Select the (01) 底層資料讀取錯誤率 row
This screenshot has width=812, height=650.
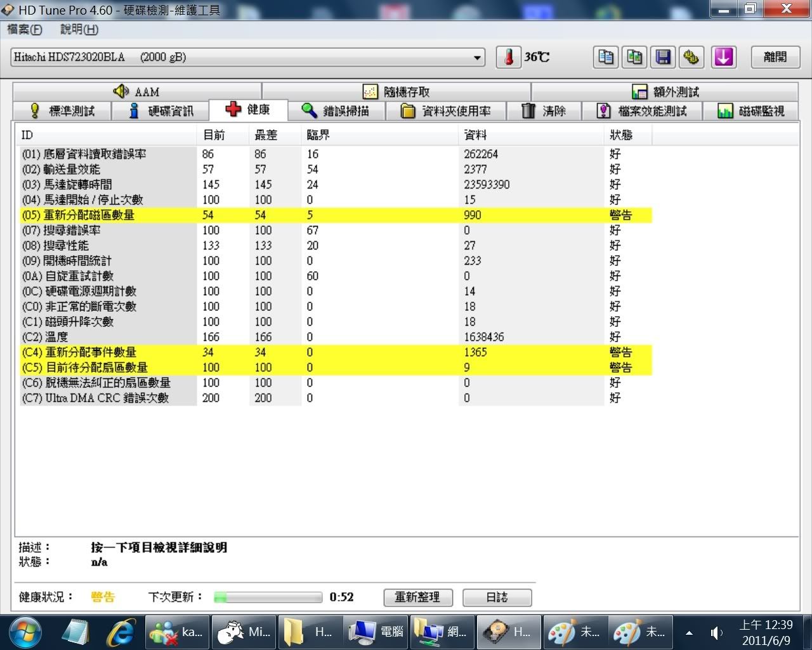click(x=335, y=154)
